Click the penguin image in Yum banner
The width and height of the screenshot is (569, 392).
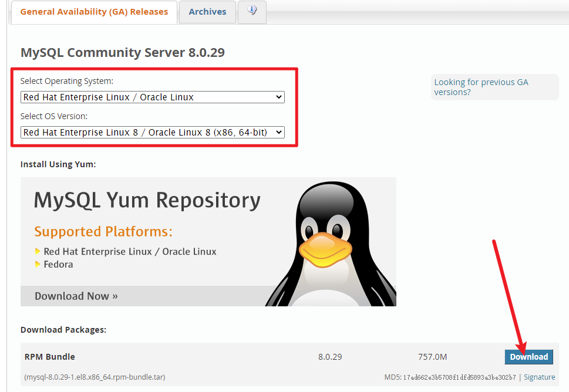click(x=330, y=244)
